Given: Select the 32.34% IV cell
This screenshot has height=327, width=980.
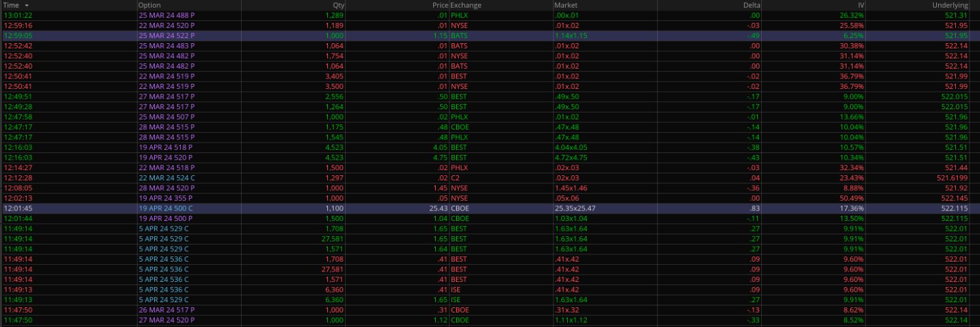Looking at the screenshot, I should coord(851,167).
